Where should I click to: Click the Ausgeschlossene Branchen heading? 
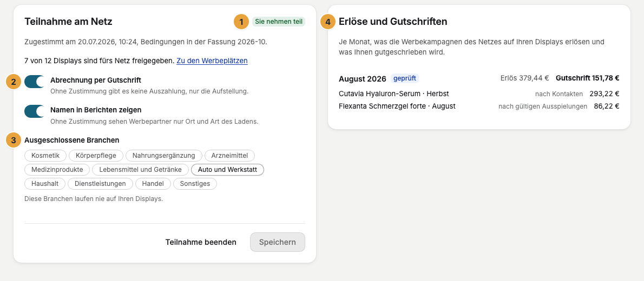(72, 140)
